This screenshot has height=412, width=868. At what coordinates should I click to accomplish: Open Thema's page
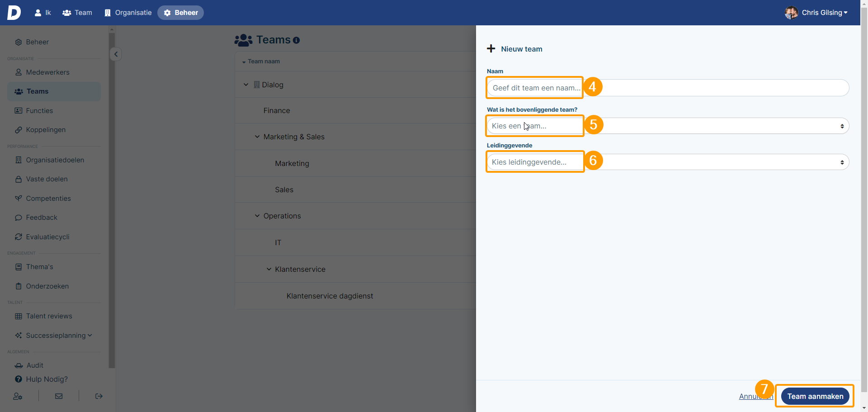39,267
